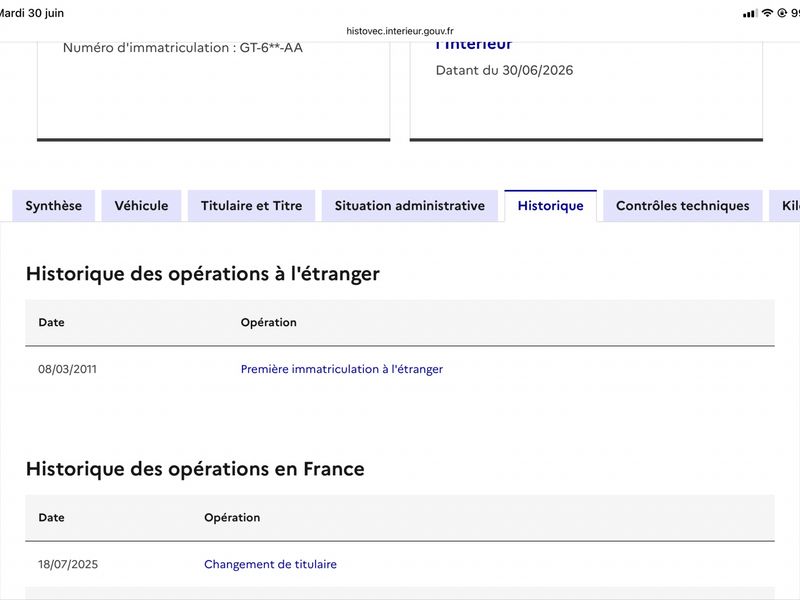Select the Situation administrative tab
This screenshot has width=800, height=600.
coord(410,206)
